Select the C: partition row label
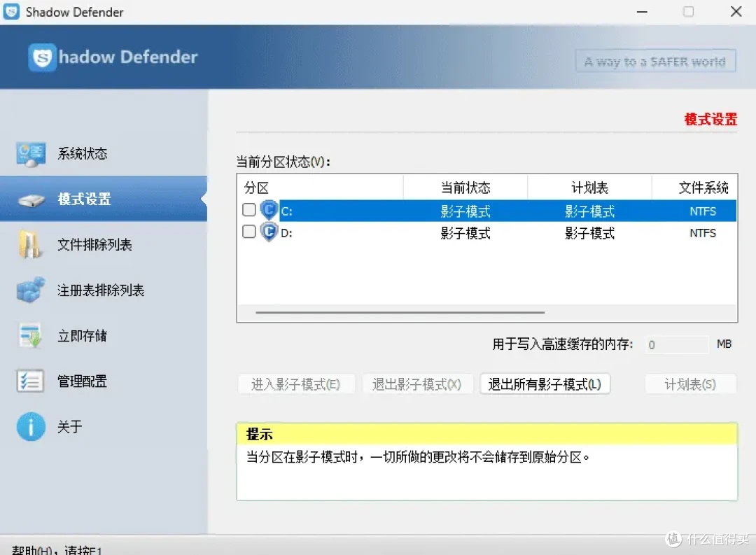Image resolution: width=756 pixels, height=555 pixels. click(286, 211)
